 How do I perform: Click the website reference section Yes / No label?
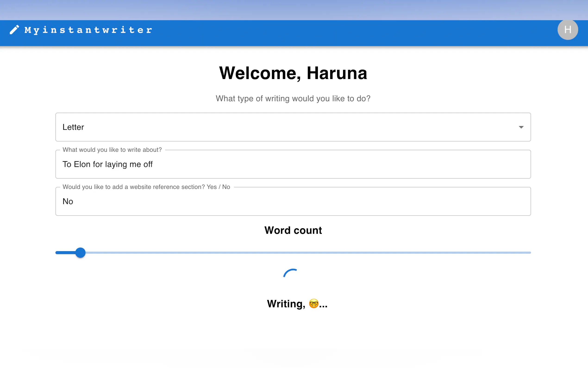[x=146, y=187]
